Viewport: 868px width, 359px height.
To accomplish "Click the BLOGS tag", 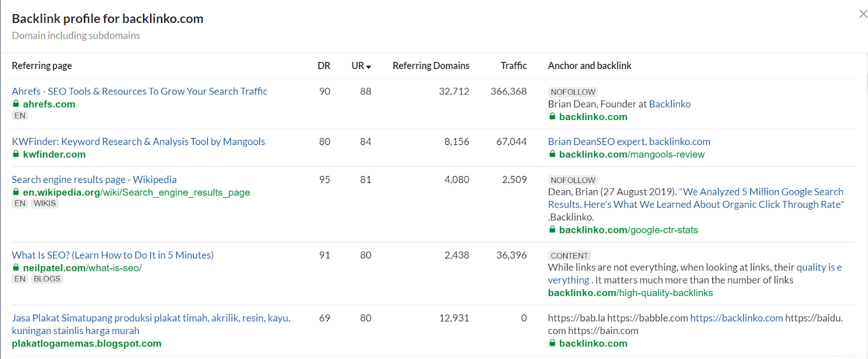I will 47,279.
